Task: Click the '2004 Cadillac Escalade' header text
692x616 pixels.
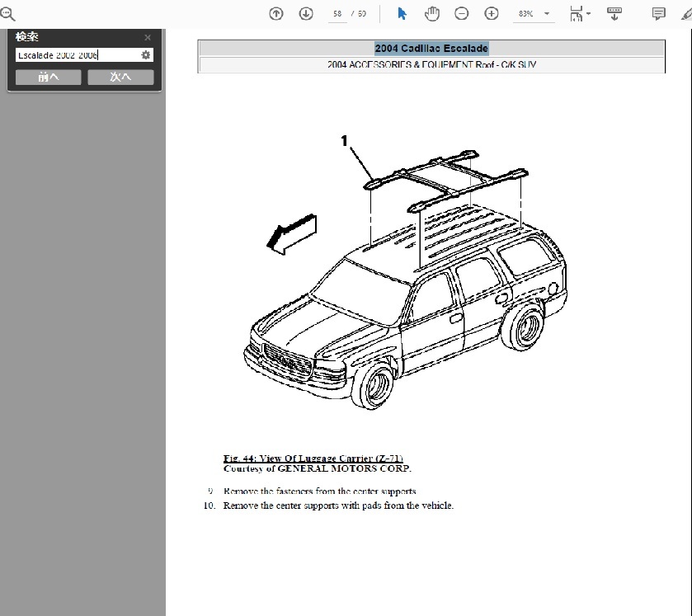Action: tap(431, 48)
